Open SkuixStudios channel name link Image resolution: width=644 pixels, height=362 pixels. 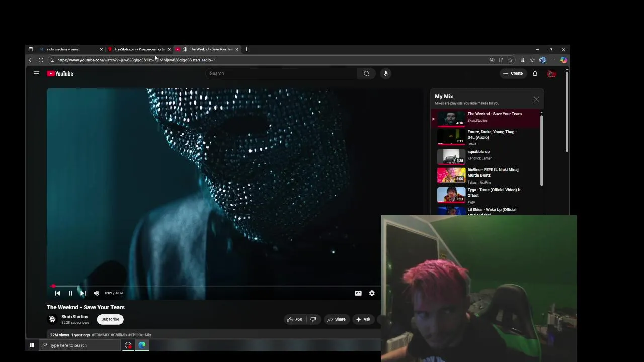[74, 317]
